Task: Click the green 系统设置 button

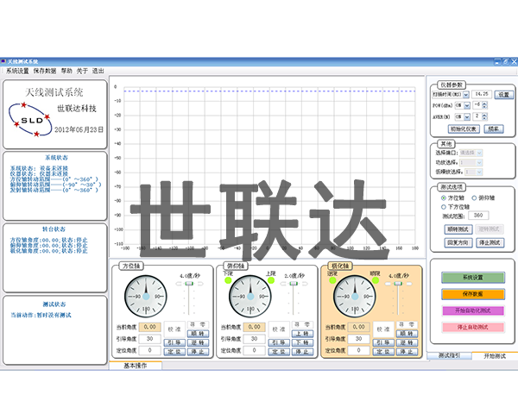Action: point(473,278)
